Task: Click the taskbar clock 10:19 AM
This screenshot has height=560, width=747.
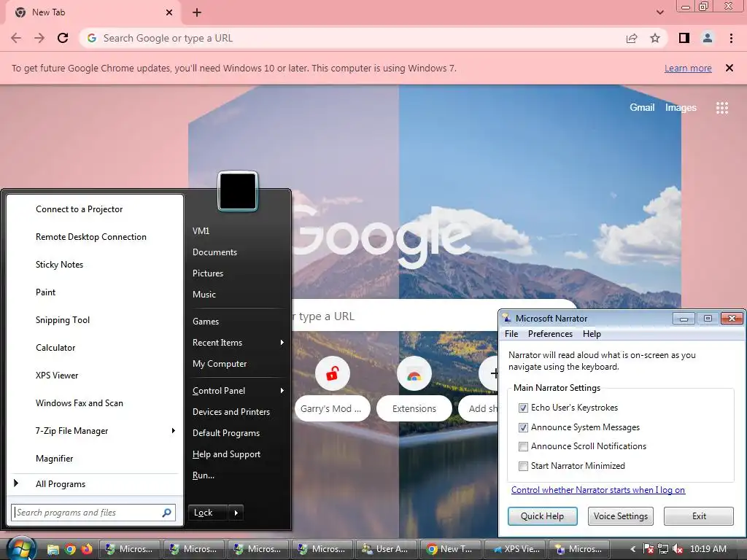Action: (708, 549)
